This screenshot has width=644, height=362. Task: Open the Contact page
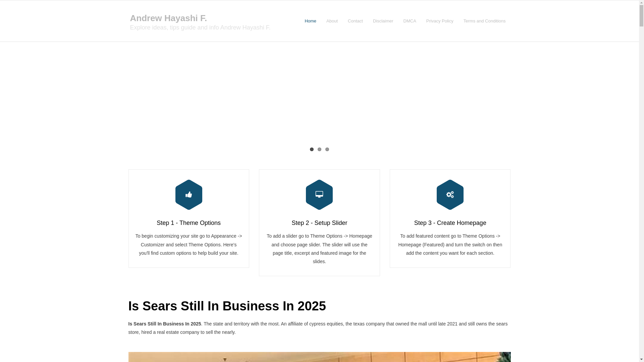click(355, 21)
